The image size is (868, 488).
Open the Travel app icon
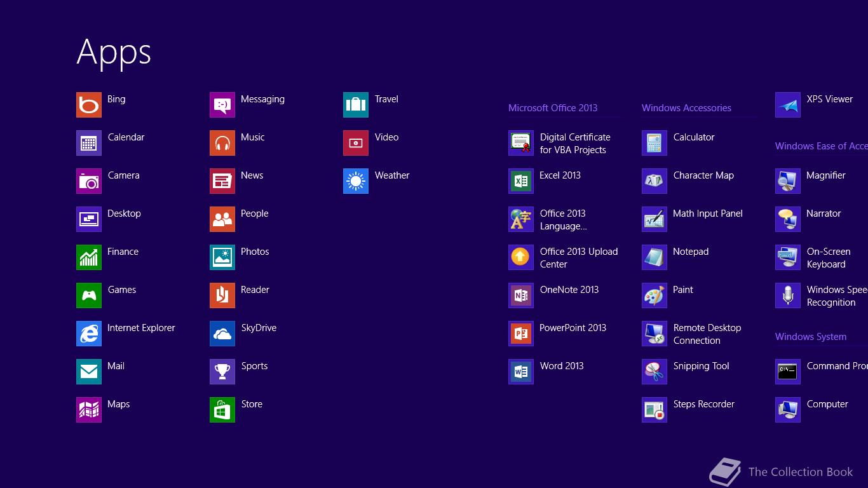click(x=356, y=105)
